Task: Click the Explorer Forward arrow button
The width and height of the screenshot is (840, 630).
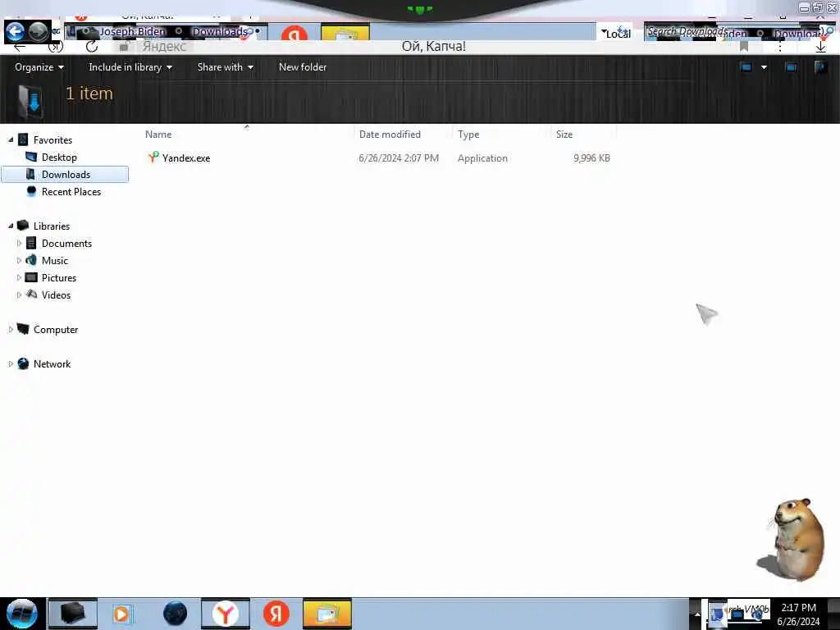Action: click(x=38, y=32)
